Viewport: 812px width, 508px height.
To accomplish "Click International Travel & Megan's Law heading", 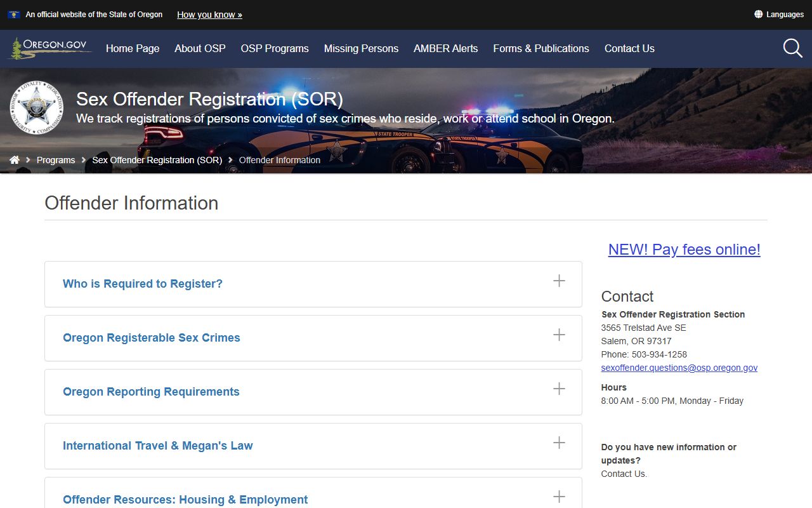I will (158, 446).
